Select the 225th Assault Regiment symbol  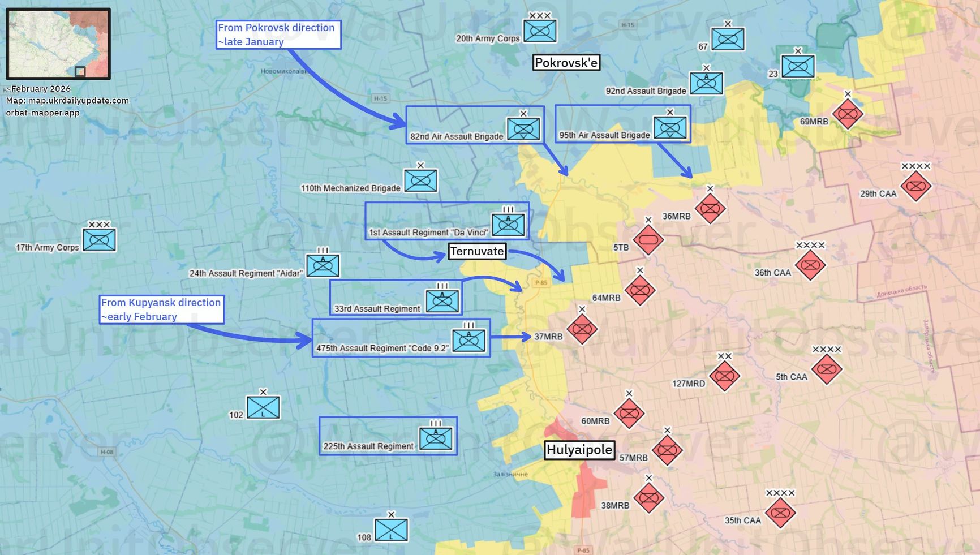point(435,438)
